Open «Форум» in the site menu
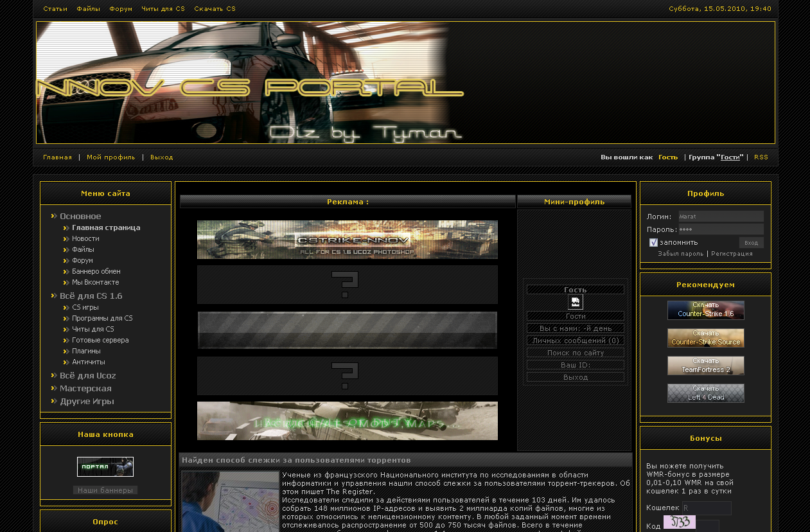The width and height of the screenshot is (810, 532). pos(82,261)
